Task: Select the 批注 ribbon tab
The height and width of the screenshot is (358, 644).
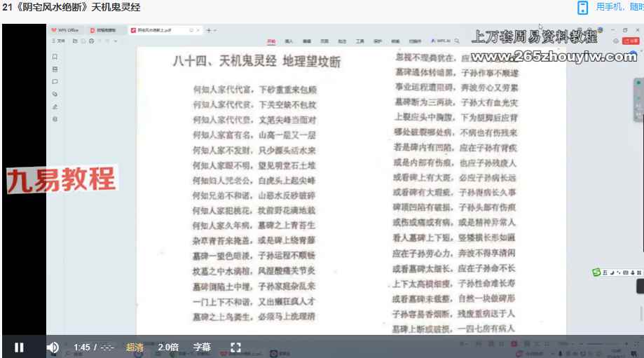Action: (x=342, y=41)
